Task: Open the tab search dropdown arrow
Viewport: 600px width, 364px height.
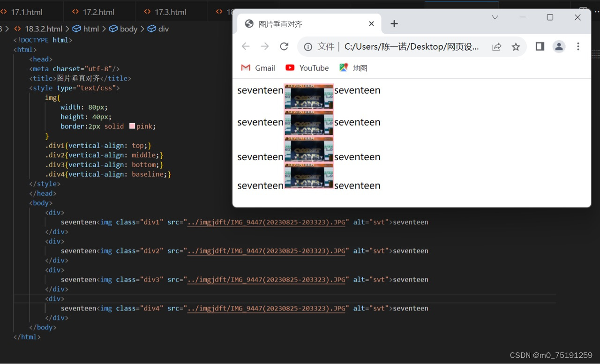Action: pyautogui.click(x=495, y=17)
